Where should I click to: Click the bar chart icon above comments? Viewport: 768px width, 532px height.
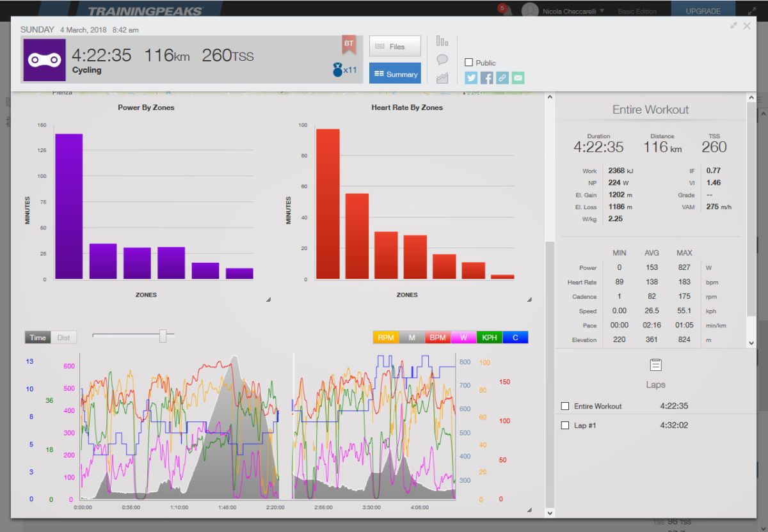(442, 41)
